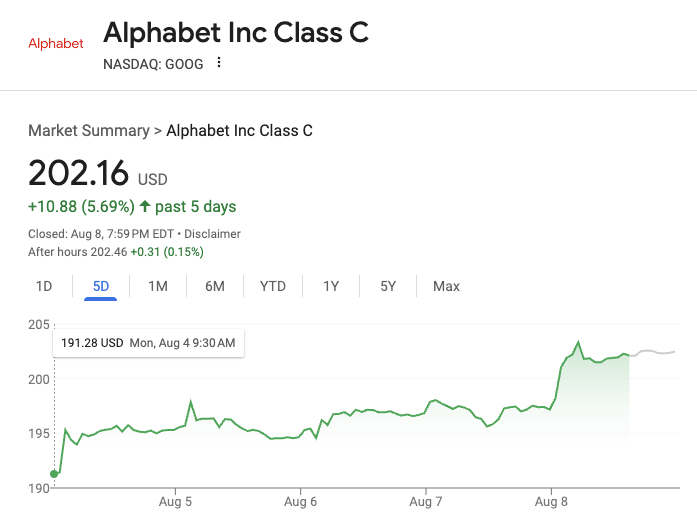Open the Disclaimer link

click(x=211, y=234)
